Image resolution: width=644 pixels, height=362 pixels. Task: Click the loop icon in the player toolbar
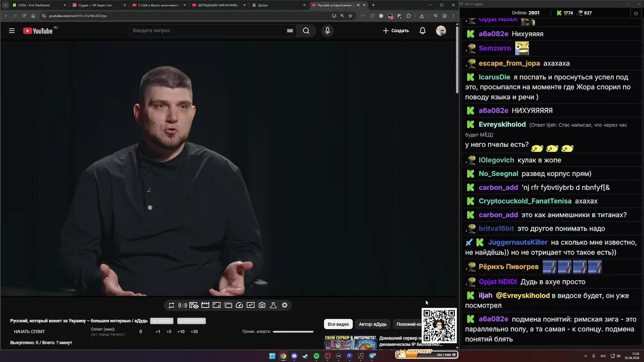(x=172, y=305)
